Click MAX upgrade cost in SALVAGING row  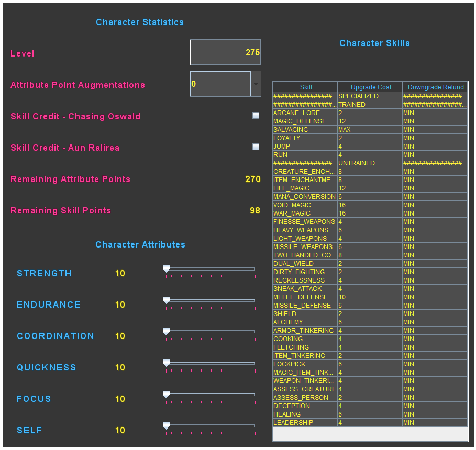(370, 130)
